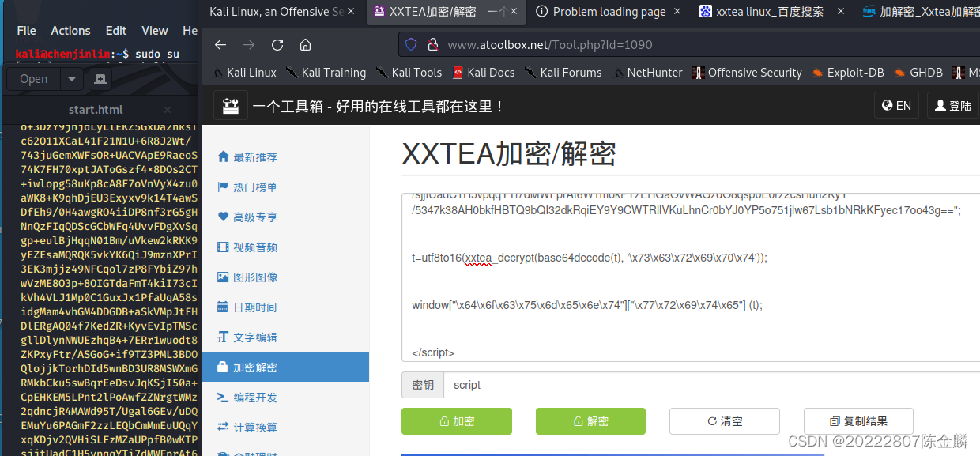This screenshot has width=980, height=456.
Task: Open NetHunter bookmark
Action: click(646, 73)
